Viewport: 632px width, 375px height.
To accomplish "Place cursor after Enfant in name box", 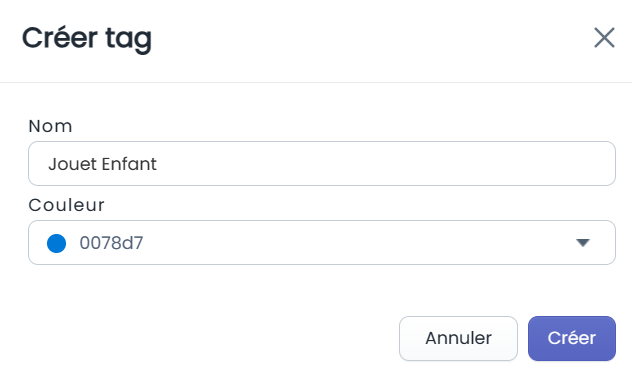I will coord(158,164).
